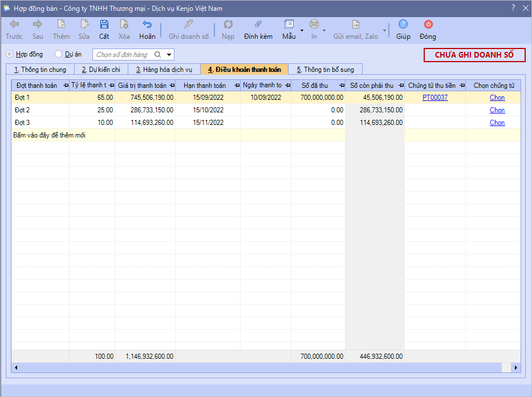The image size is (532, 397).
Task: Open receipt link PT00037
Action: coord(435,98)
